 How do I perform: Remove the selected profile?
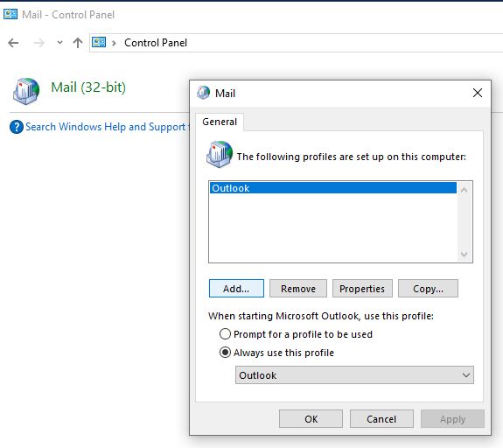click(x=298, y=289)
